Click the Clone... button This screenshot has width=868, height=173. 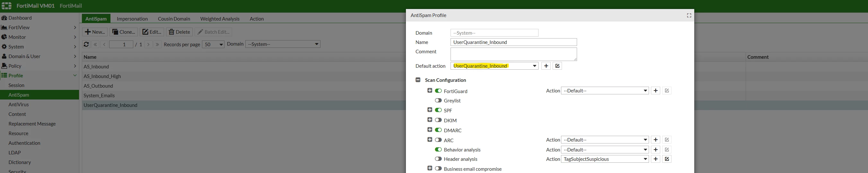[x=124, y=32]
